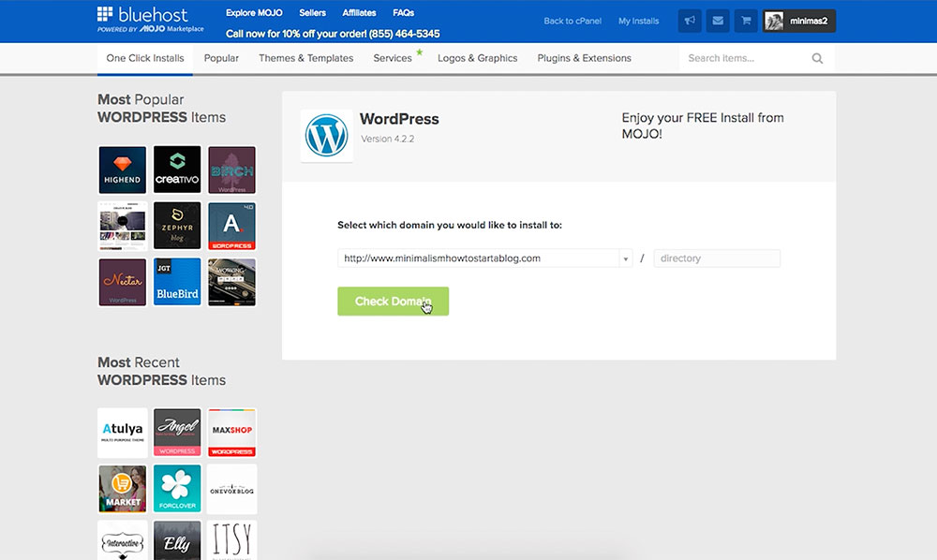
Task: Open the MaxShop theme thumbnail
Action: coord(231,433)
